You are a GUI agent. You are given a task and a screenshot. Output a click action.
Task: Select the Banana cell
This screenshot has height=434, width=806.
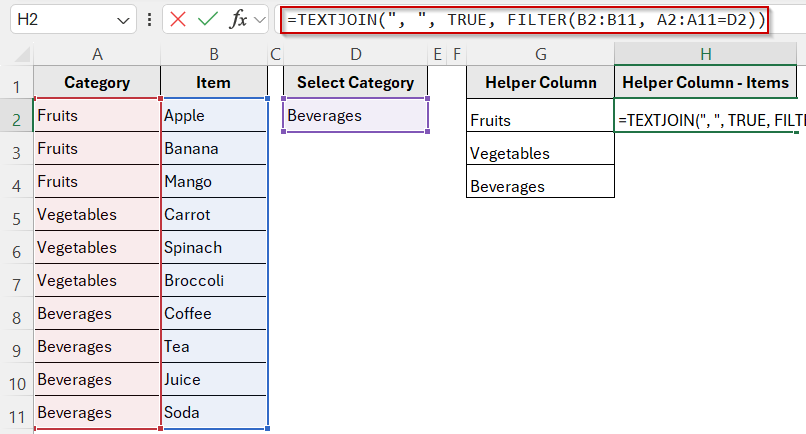(x=213, y=148)
